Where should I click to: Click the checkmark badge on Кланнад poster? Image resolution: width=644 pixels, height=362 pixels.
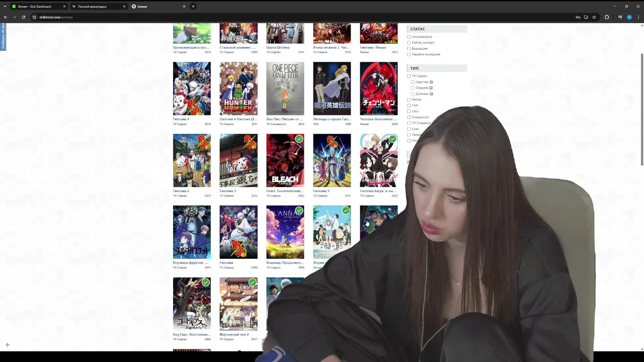point(299,211)
